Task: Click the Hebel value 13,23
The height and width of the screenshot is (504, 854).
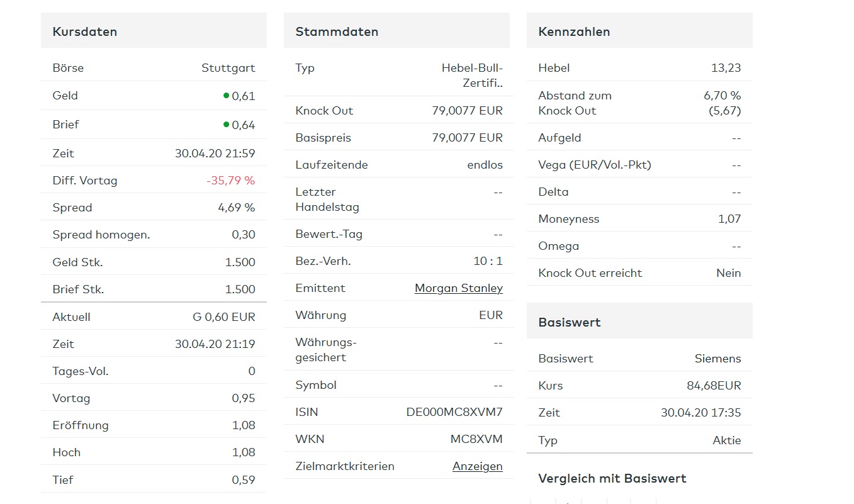Action: [x=726, y=68]
